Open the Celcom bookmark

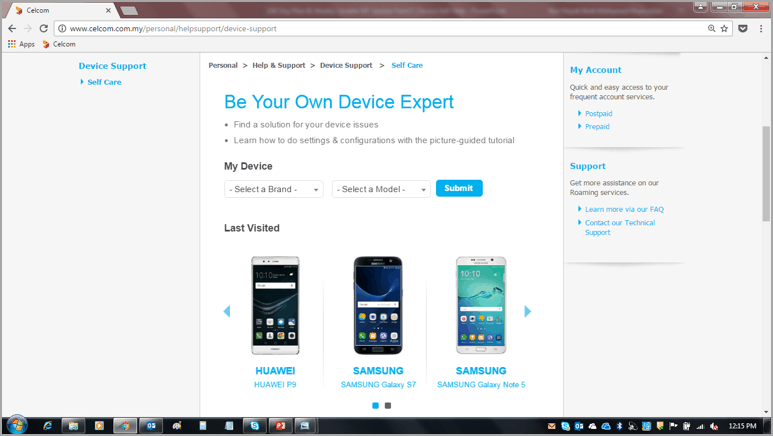[59, 44]
